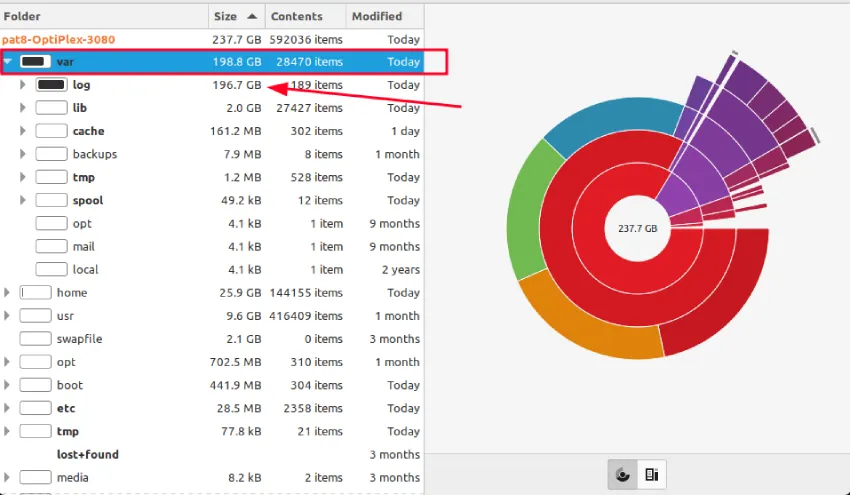Expand the home folder
The image size is (850, 495).
(7, 293)
